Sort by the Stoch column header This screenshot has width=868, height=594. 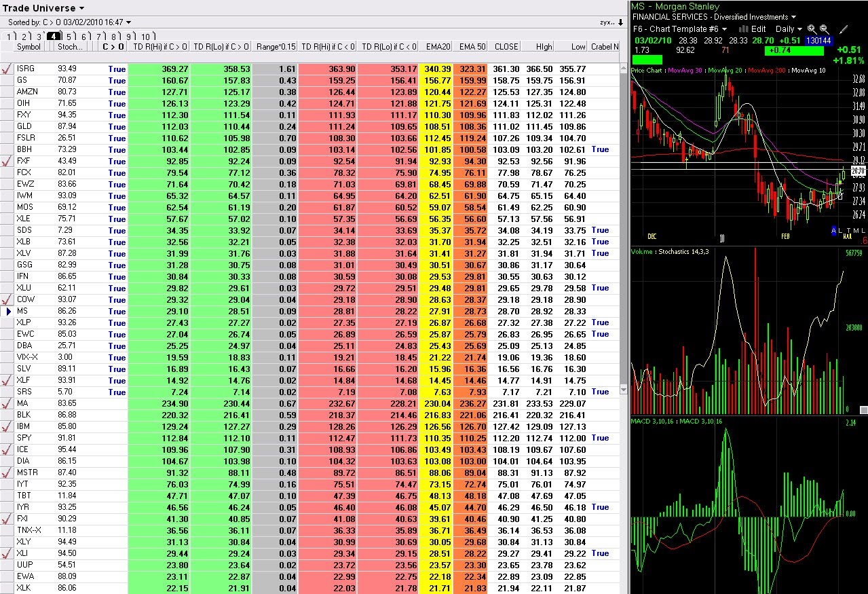pyautogui.click(x=70, y=47)
